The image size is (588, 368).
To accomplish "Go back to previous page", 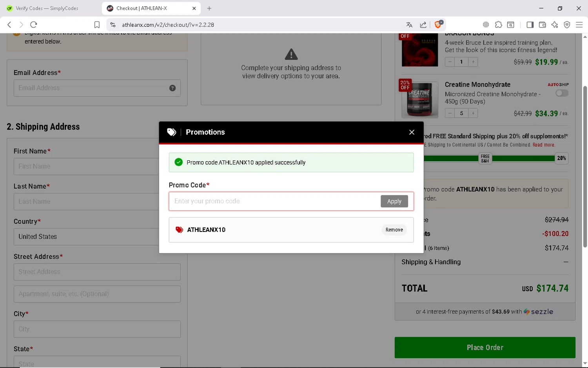I will [x=9, y=25].
